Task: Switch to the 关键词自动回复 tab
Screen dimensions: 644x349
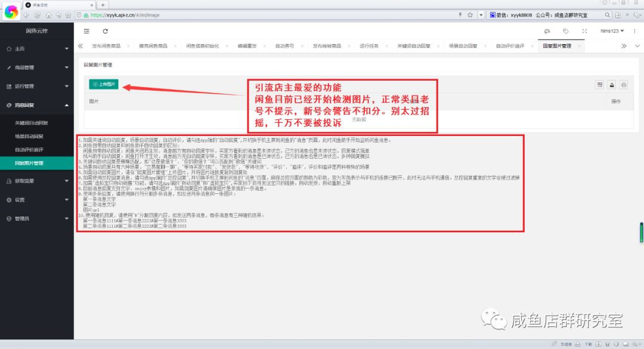Action: (414, 46)
